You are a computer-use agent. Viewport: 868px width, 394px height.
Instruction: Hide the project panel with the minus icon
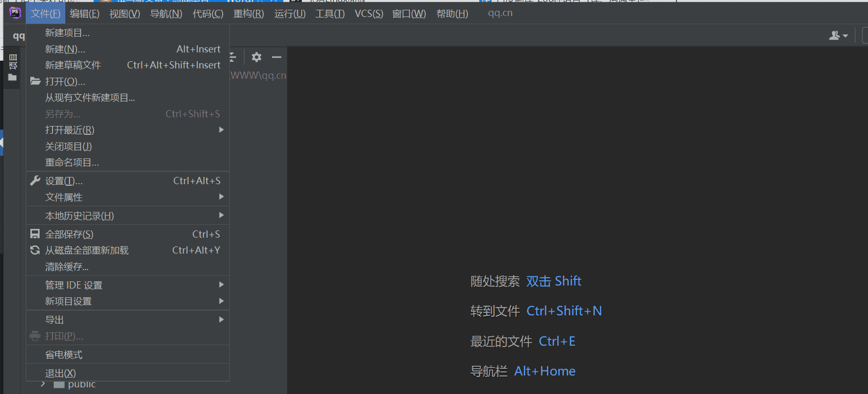click(x=277, y=57)
